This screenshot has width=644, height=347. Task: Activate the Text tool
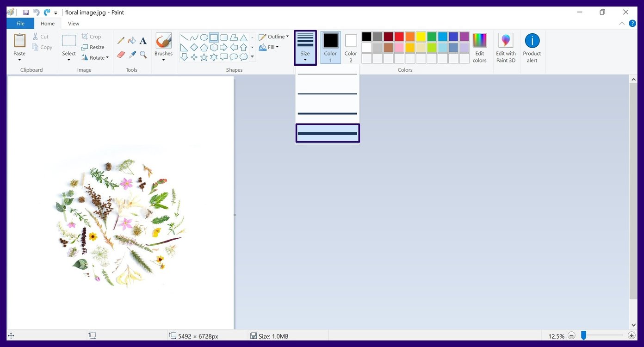(143, 41)
